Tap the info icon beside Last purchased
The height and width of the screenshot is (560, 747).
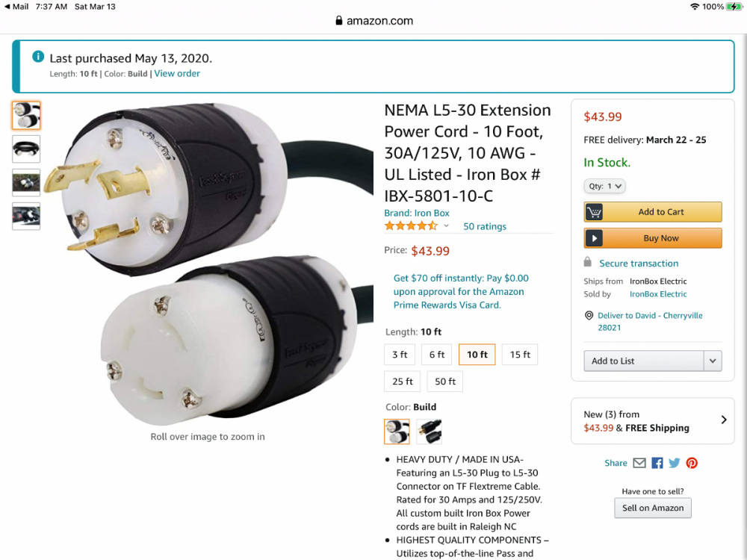pos(38,57)
